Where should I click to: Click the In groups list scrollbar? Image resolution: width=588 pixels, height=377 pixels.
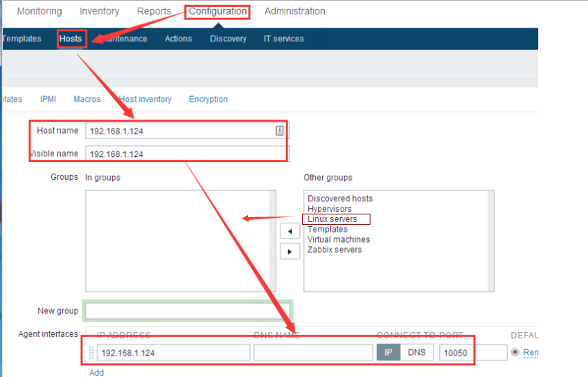(273, 241)
